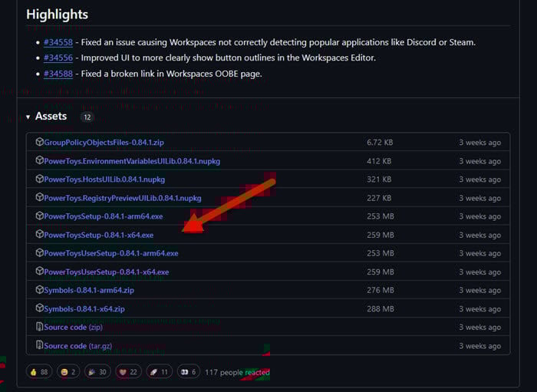
Task: Toggle laugh reaction with 2
Action: click(x=68, y=372)
